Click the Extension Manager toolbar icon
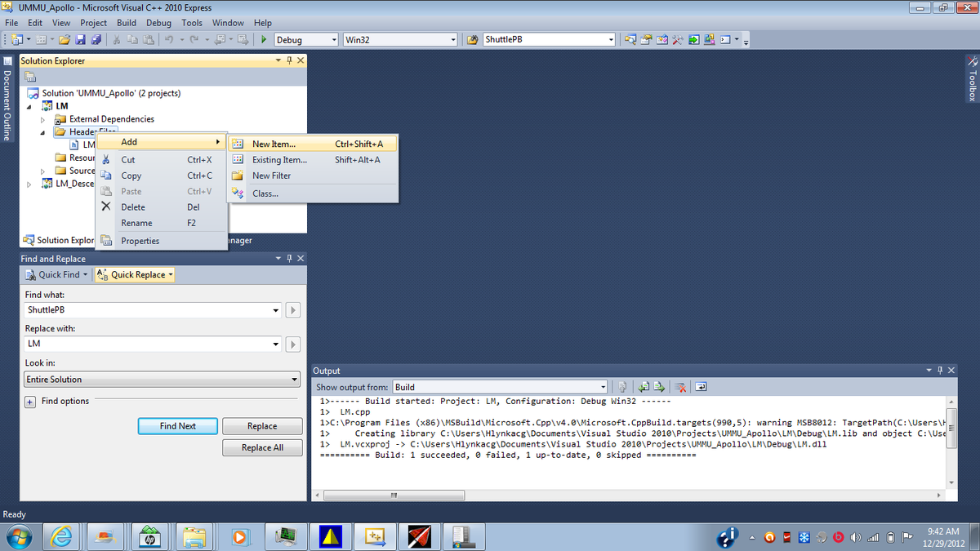 pyautogui.click(x=709, y=39)
